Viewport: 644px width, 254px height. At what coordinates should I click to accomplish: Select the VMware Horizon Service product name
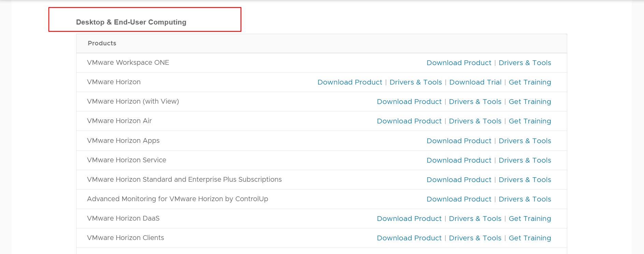pyautogui.click(x=127, y=160)
